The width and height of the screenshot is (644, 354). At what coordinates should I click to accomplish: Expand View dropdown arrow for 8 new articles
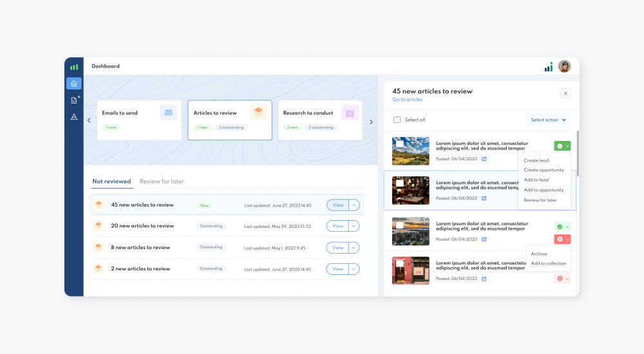[x=354, y=248]
